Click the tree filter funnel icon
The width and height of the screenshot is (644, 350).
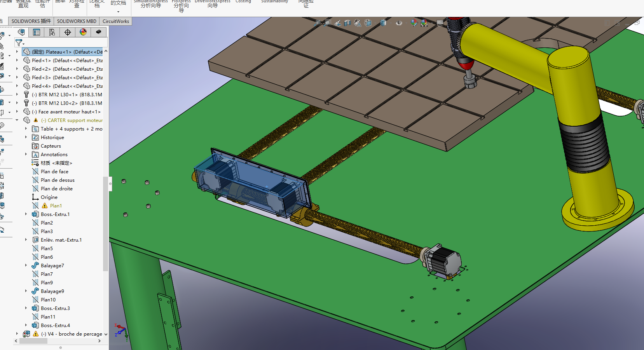coord(19,43)
